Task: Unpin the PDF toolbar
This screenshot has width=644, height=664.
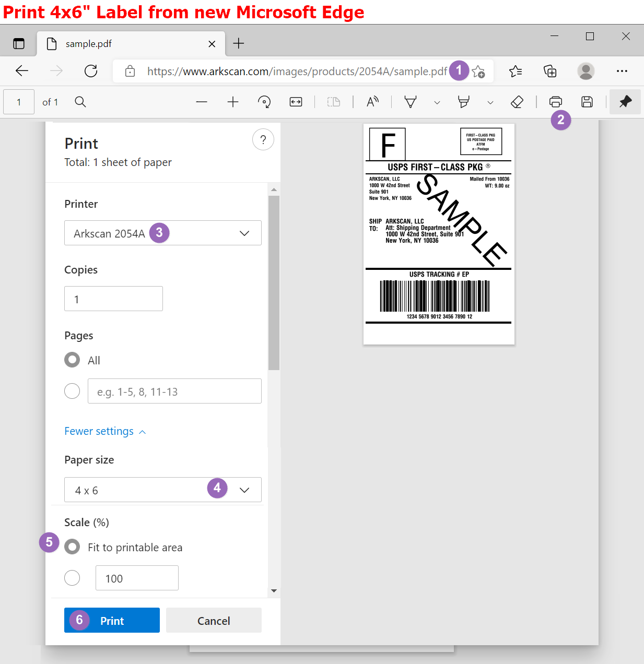Action: point(625,102)
